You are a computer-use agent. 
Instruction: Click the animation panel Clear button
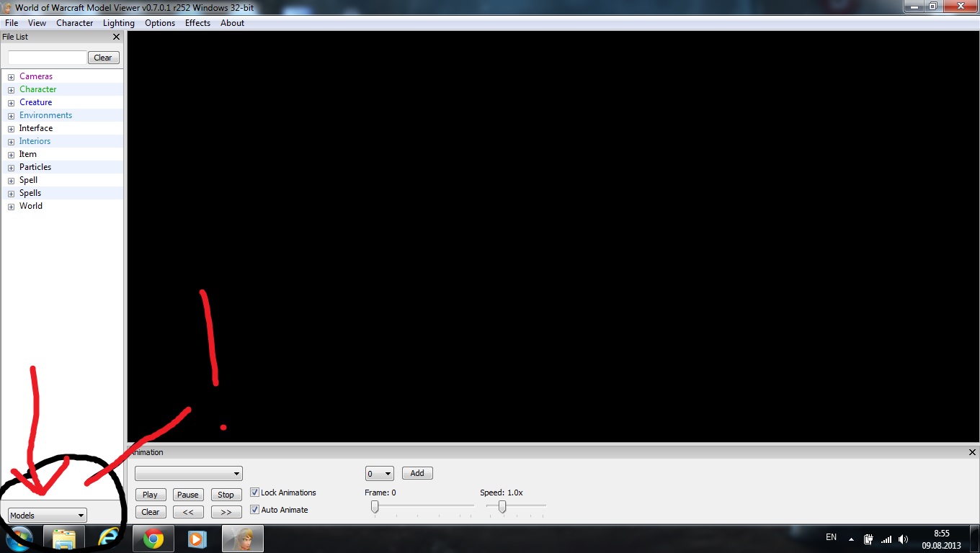click(151, 512)
